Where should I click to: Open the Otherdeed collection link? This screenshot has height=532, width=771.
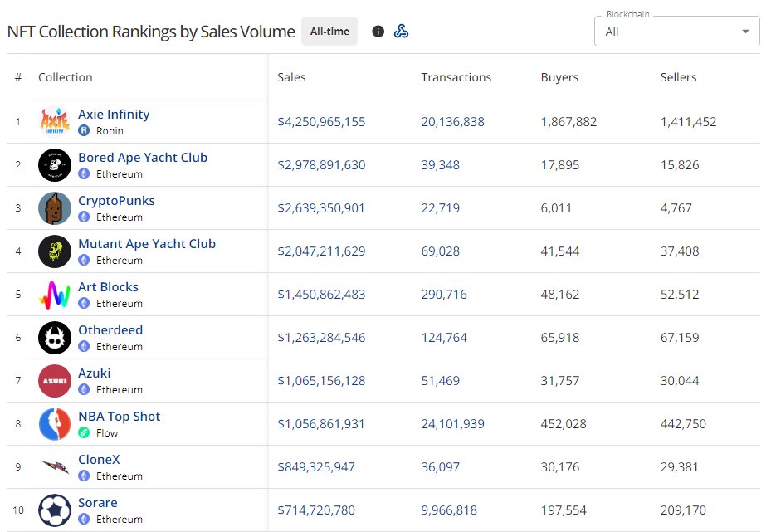click(110, 330)
